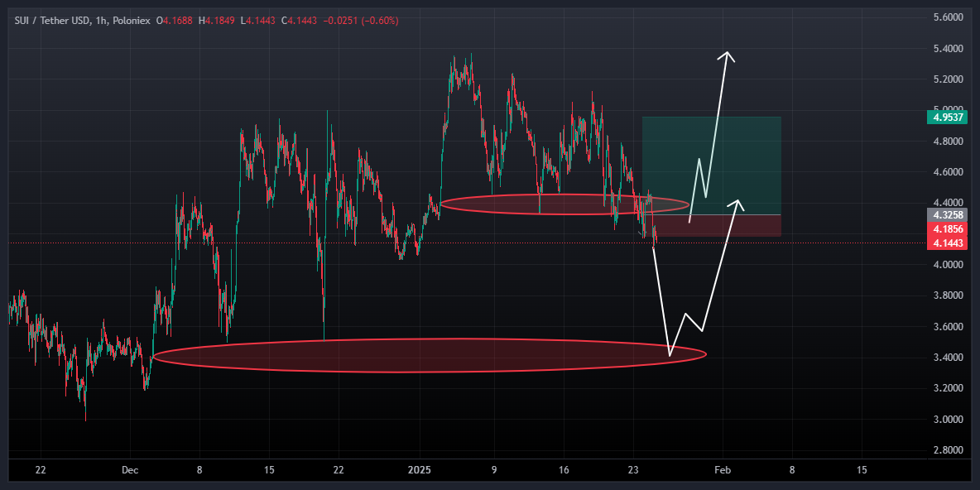Click the 16 date label on time axis
Viewport: 980px width, 490px height.
tap(563, 470)
